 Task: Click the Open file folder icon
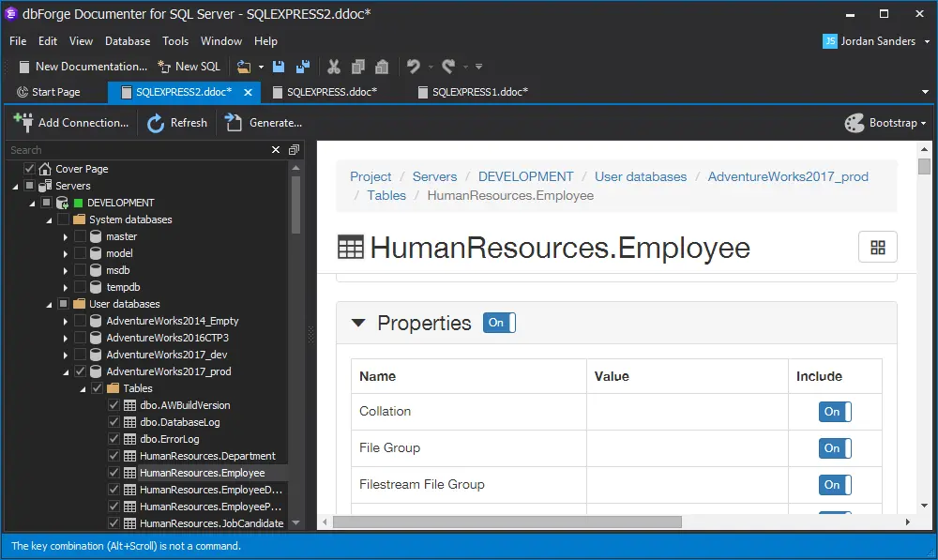click(244, 67)
